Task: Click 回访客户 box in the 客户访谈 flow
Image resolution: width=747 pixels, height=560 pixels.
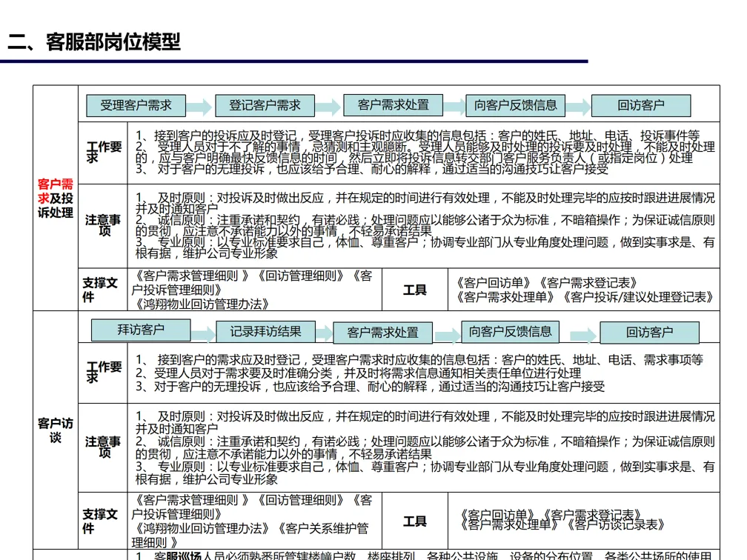Action: pyautogui.click(x=649, y=333)
